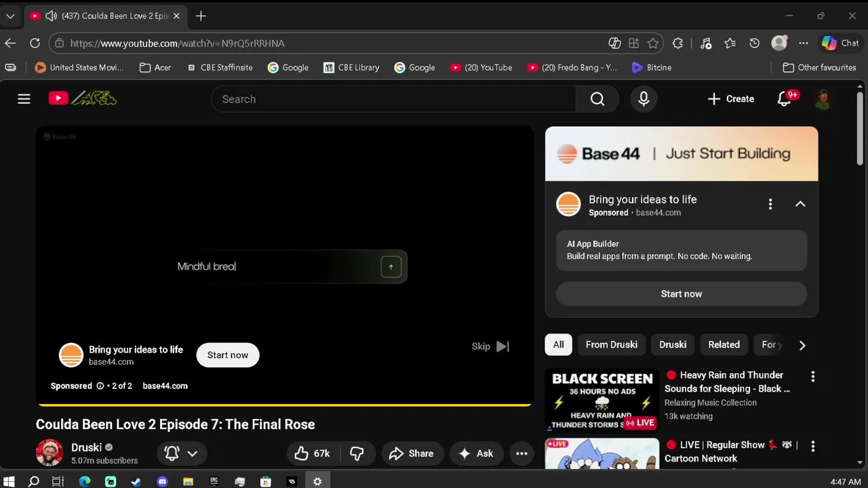Click the browser address bar URL
This screenshot has width=868, height=488.
tap(178, 43)
